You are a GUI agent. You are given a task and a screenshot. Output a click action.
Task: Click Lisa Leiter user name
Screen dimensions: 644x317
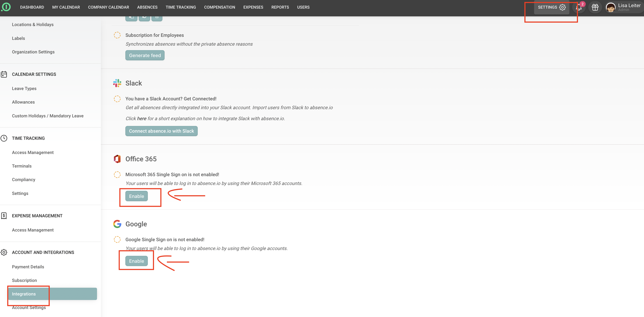point(629,5)
